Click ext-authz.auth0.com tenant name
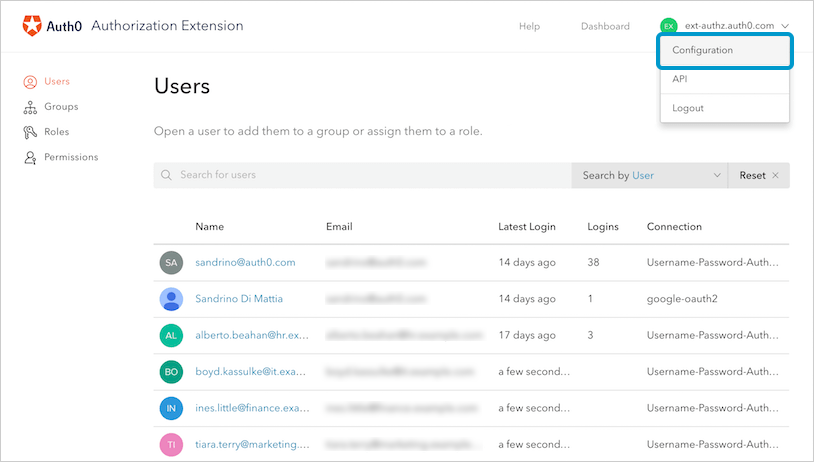The width and height of the screenshot is (814, 462). point(729,25)
